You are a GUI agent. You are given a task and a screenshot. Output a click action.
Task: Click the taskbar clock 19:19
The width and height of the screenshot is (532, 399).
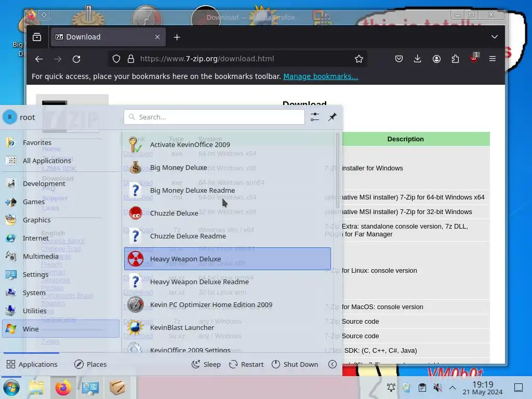pyautogui.click(x=483, y=388)
